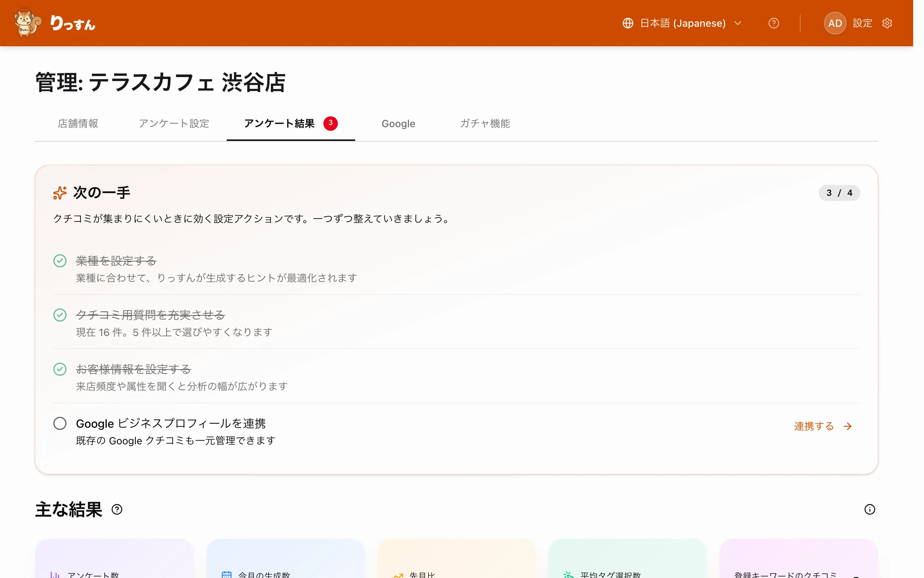Click the クチコミ用質問を充実させる task title

coord(151,315)
